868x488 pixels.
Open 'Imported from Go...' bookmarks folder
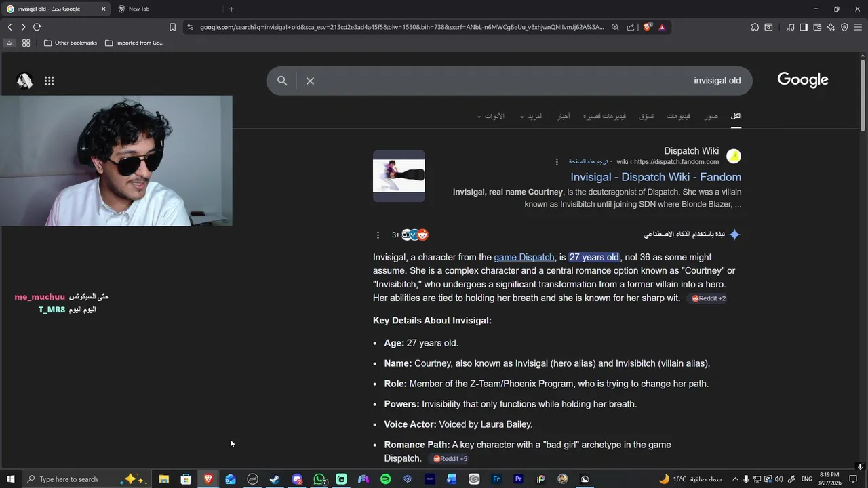pos(134,43)
